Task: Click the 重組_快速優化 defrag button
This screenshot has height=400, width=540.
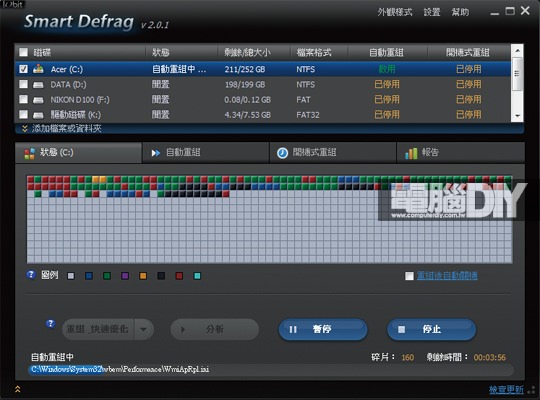Action: [x=99, y=329]
